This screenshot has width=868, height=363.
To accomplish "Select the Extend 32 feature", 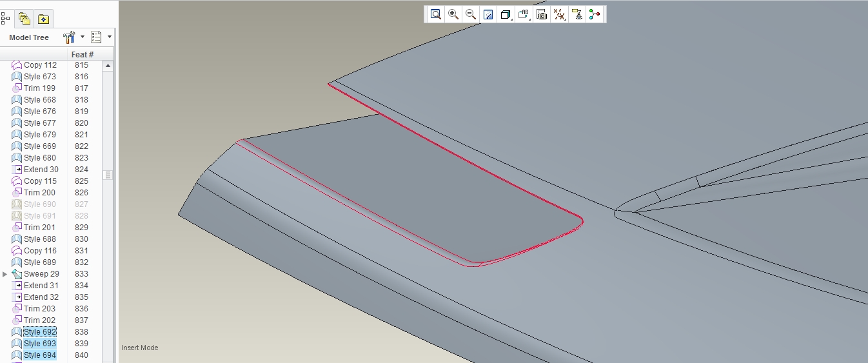I will [x=41, y=297].
